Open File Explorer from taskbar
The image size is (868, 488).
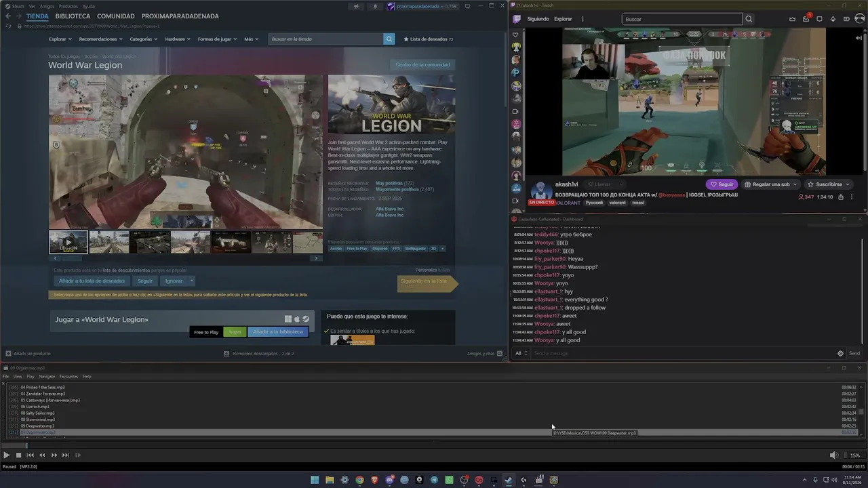330,480
